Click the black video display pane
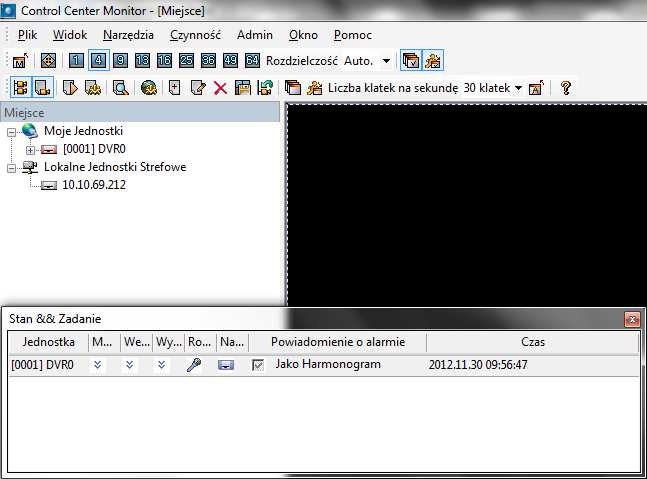Image resolution: width=647 pixels, height=479 pixels. [x=467, y=205]
